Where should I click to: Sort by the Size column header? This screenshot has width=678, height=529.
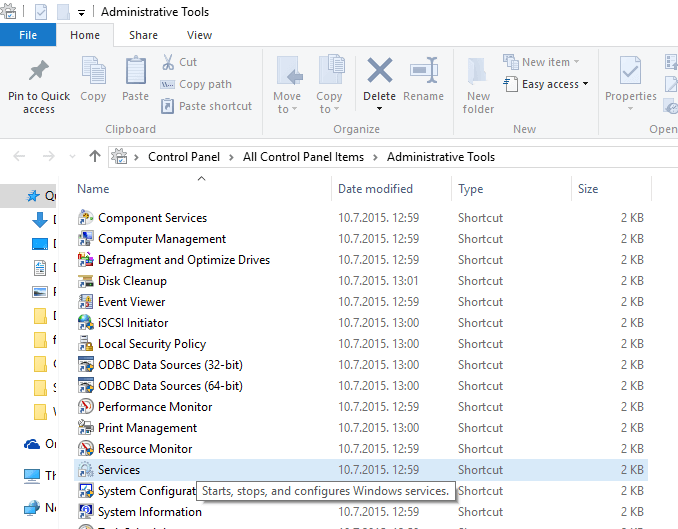pyautogui.click(x=588, y=189)
